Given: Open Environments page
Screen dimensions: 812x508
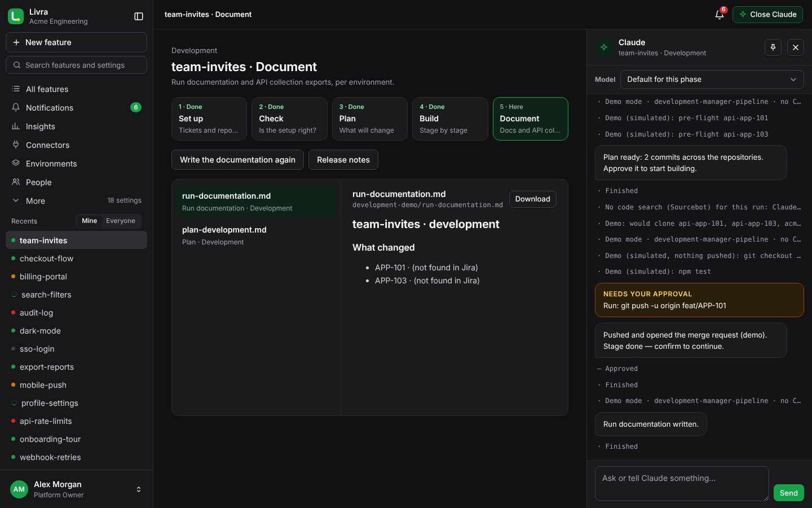Looking at the screenshot, I should tap(76, 164).
